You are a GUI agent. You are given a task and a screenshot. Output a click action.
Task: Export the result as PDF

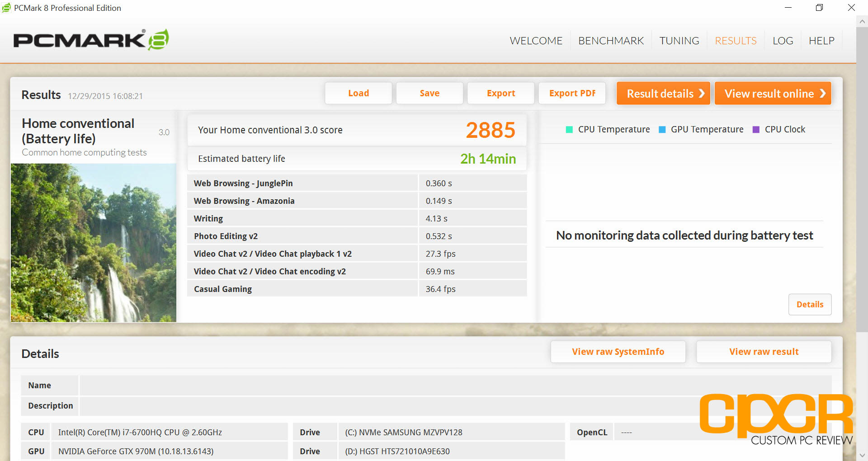pyautogui.click(x=572, y=93)
